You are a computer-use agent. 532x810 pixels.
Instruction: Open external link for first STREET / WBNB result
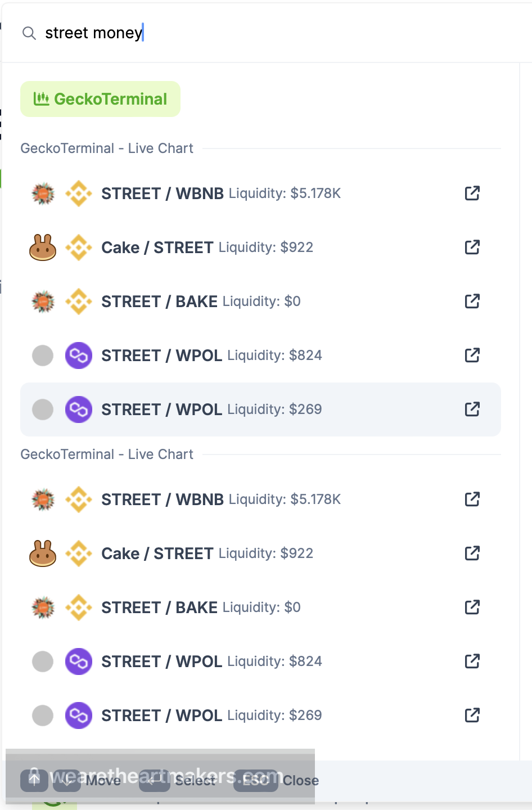pyautogui.click(x=472, y=193)
